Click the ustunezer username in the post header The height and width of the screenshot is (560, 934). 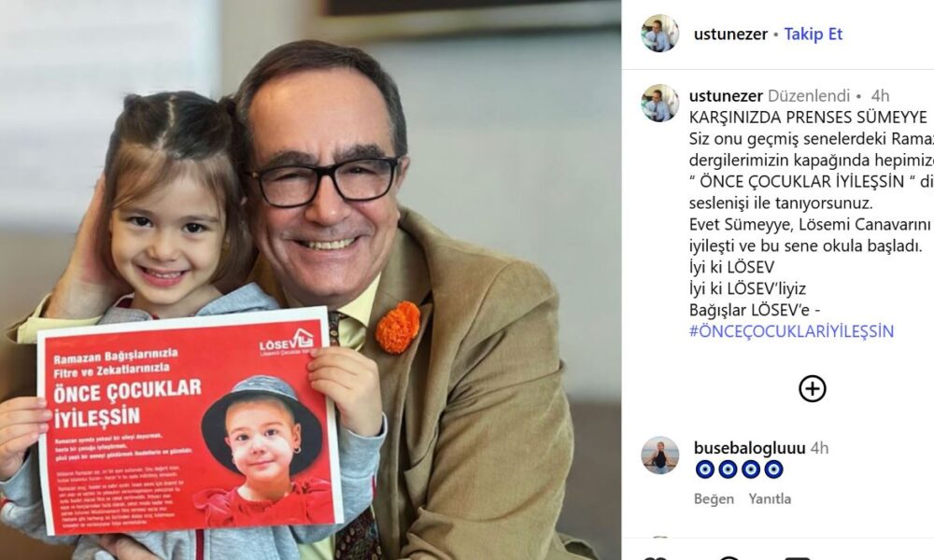pos(730,34)
